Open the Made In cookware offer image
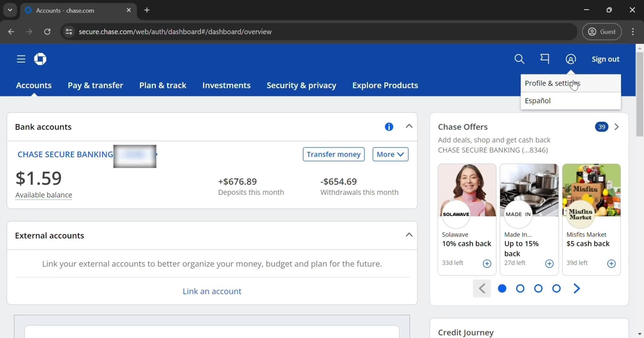 pos(529,190)
